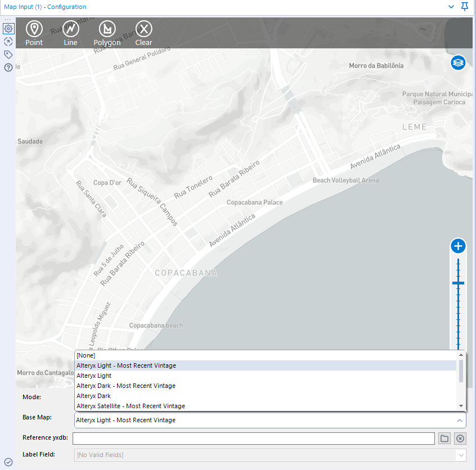Click the Rua 5 de Julho label

(109, 260)
